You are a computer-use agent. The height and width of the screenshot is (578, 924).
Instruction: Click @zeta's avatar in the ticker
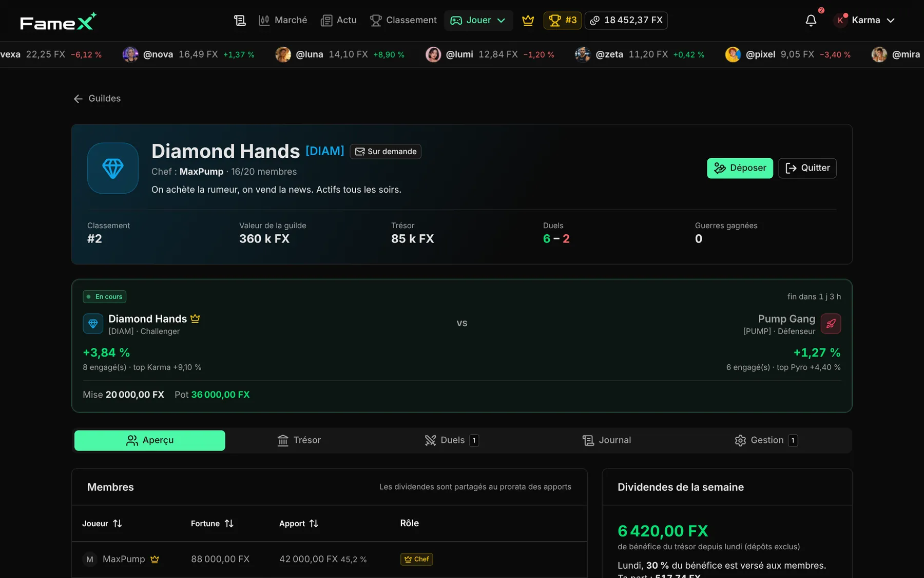point(583,54)
